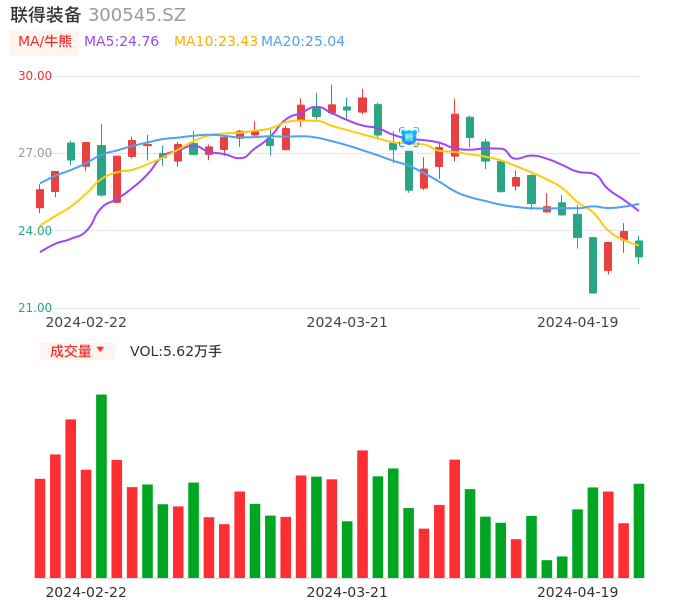Click the stock code 300545.SZ
The height and width of the screenshot is (606, 686).
(137, 15)
